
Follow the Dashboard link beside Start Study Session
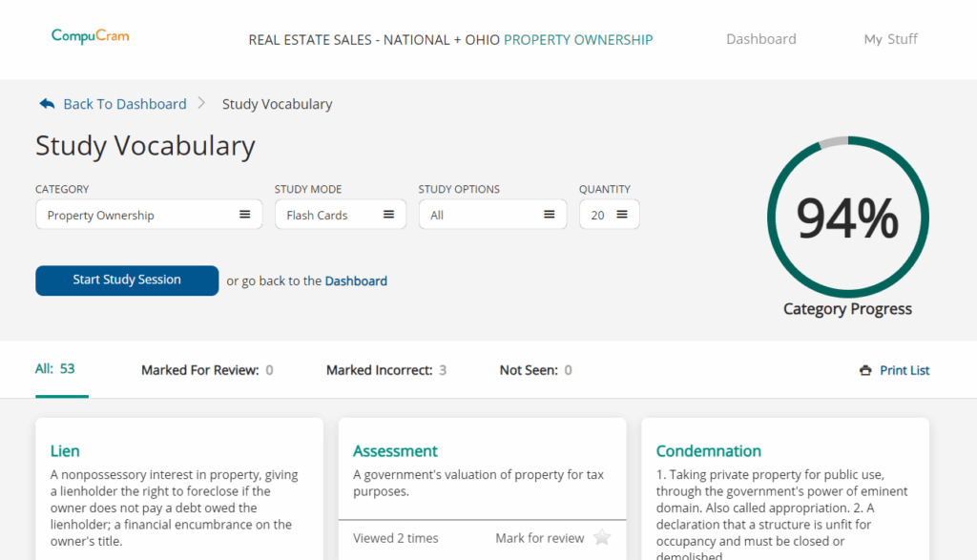[x=356, y=281]
